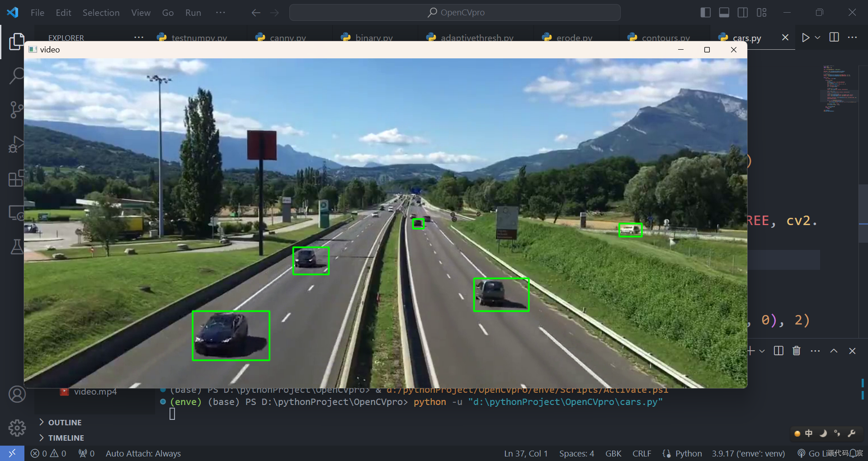Toggle the secondary side bar visibility

click(x=743, y=13)
